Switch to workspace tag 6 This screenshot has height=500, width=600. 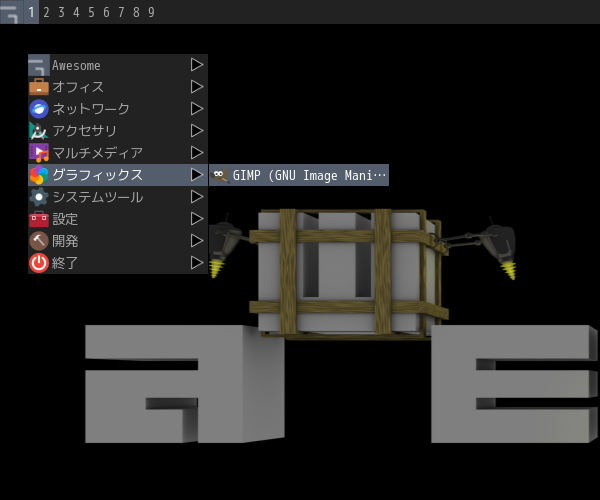[x=106, y=12]
